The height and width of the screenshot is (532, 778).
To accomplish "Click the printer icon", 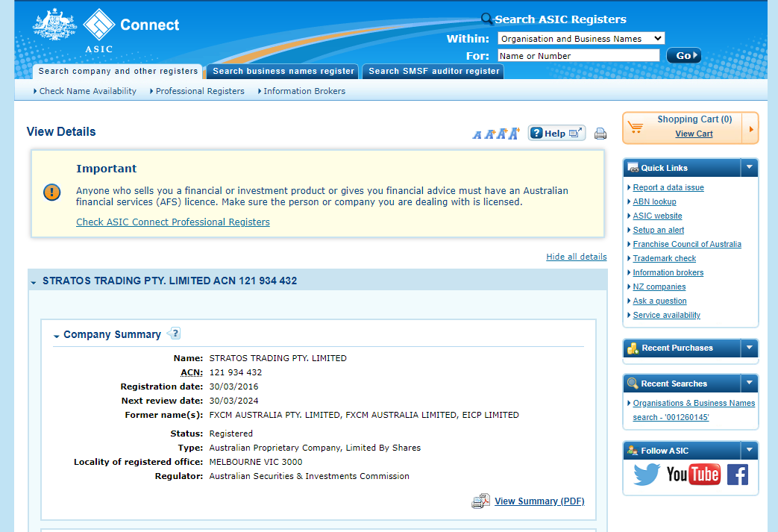I will pos(600,134).
